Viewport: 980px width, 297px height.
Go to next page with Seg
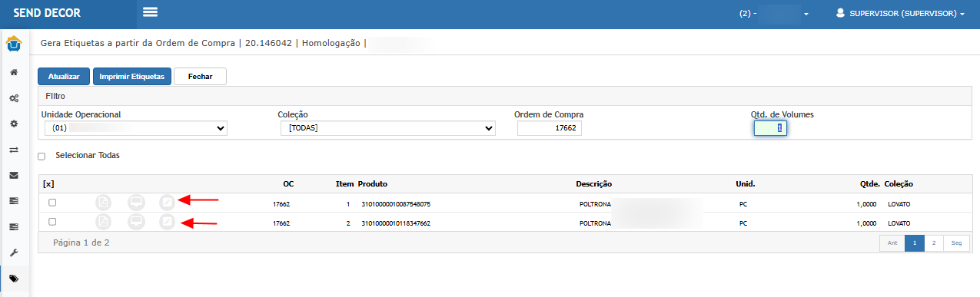click(x=957, y=243)
